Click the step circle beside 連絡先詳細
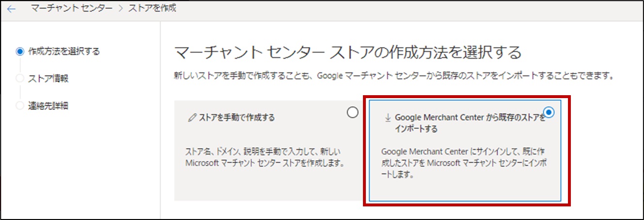 tap(20, 105)
